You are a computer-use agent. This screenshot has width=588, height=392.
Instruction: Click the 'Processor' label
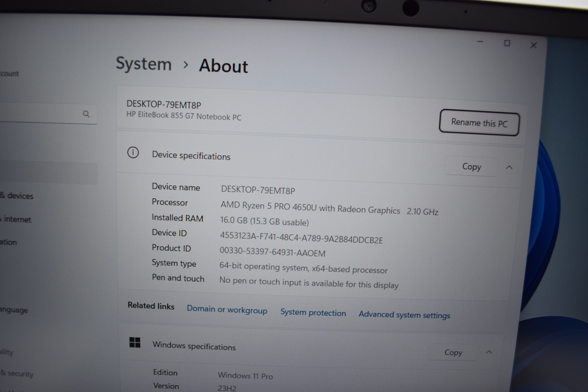(x=170, y=202)
